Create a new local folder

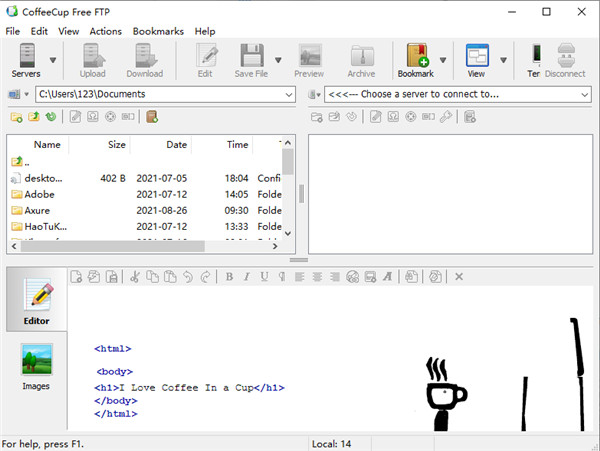pos(16,117)
